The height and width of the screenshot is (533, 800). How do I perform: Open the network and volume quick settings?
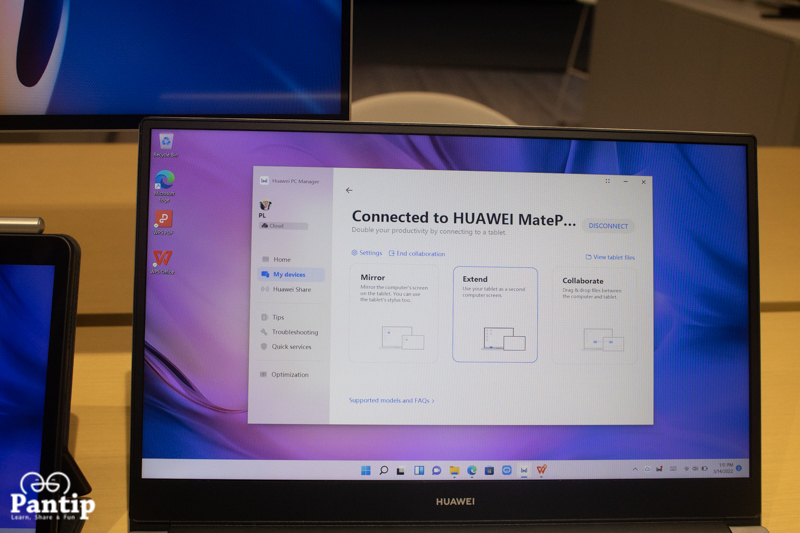(x=695, y=469)
